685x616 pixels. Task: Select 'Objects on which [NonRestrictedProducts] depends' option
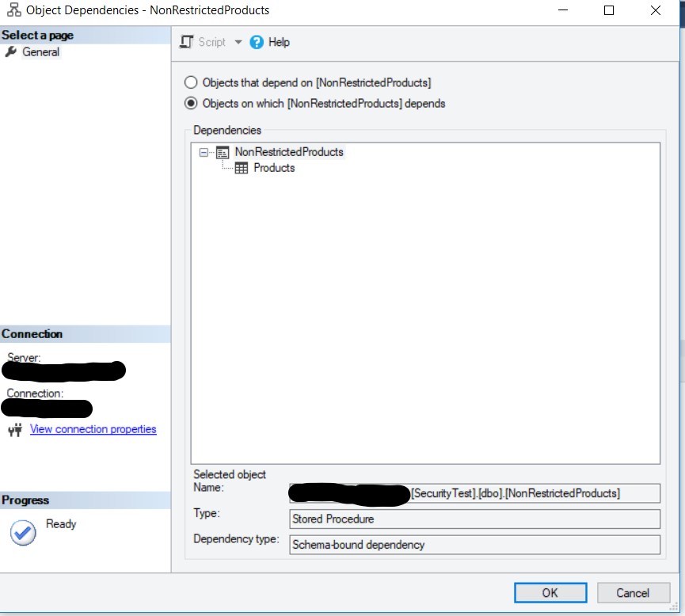click(x=191, y=103)
